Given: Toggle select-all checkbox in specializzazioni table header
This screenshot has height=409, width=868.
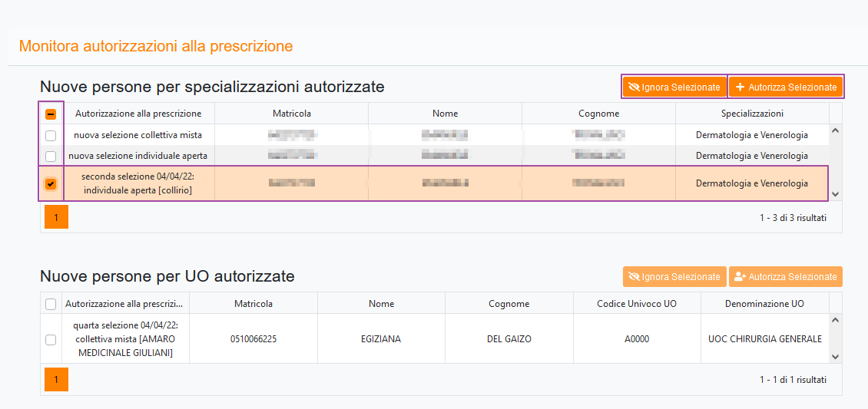Looking at the screenshot, I should coord(51,114).
